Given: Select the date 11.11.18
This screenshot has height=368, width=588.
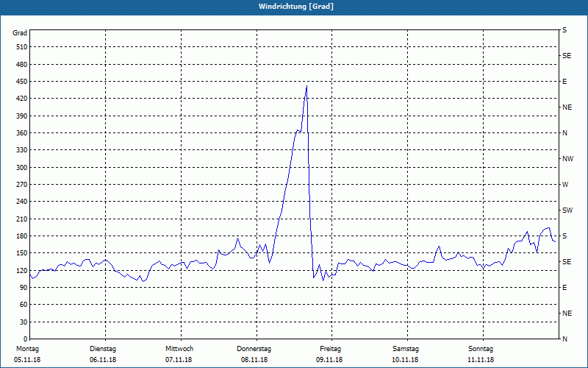Looking at the screenshot, I should click(481, 360).
